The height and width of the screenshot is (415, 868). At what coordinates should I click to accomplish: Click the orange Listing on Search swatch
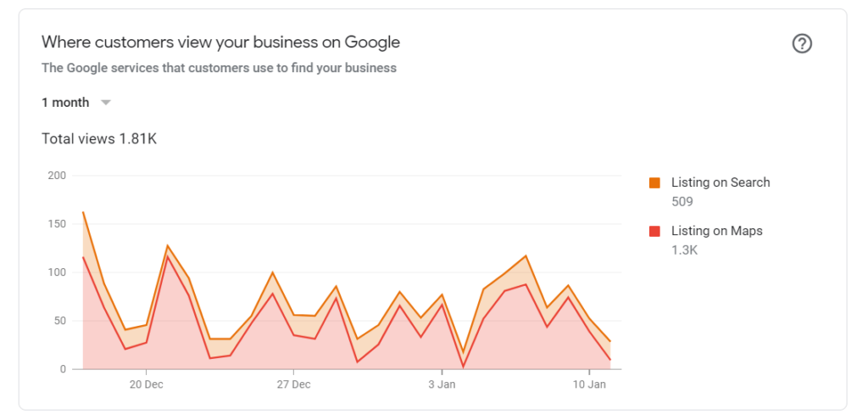click(654, 182)
